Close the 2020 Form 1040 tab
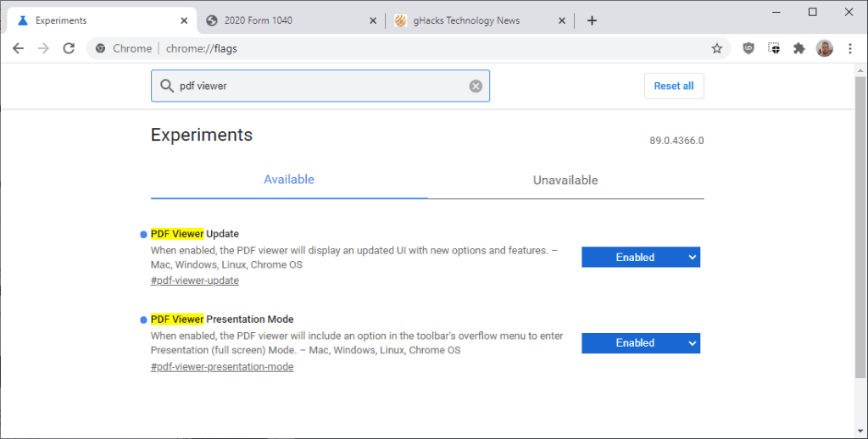The image size is (868, 439). tap(373, 20)
